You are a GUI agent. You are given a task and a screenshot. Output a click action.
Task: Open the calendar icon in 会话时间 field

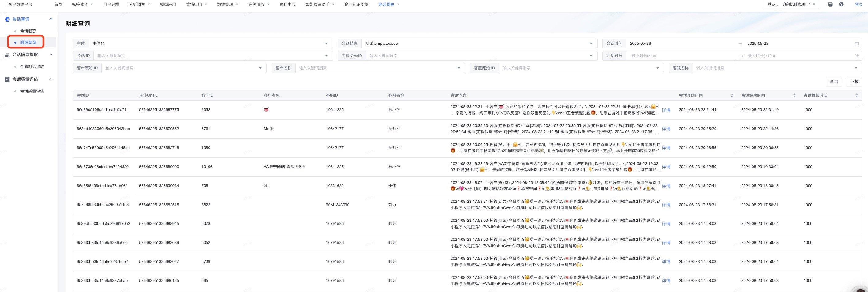(x=856, y=44)
